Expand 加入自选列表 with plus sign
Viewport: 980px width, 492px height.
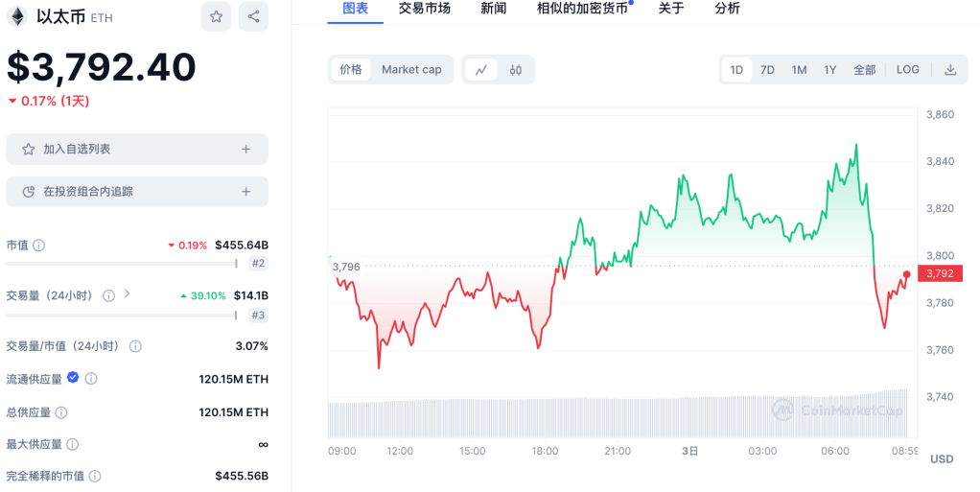point(245,149)
